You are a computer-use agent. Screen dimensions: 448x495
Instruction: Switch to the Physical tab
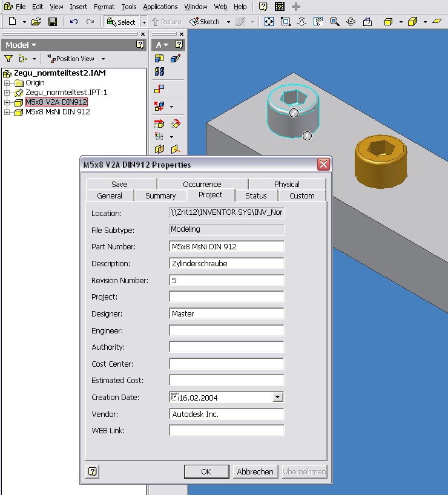pos(287,184)
